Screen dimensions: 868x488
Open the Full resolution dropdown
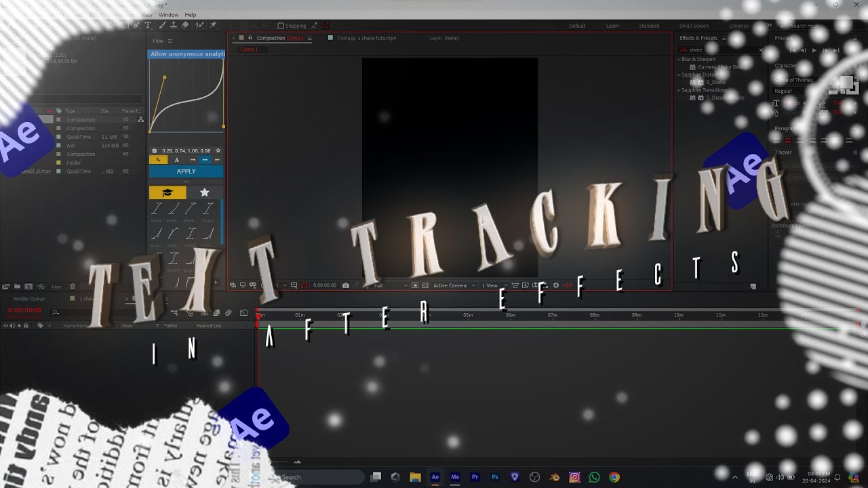(x=390, y=285)
